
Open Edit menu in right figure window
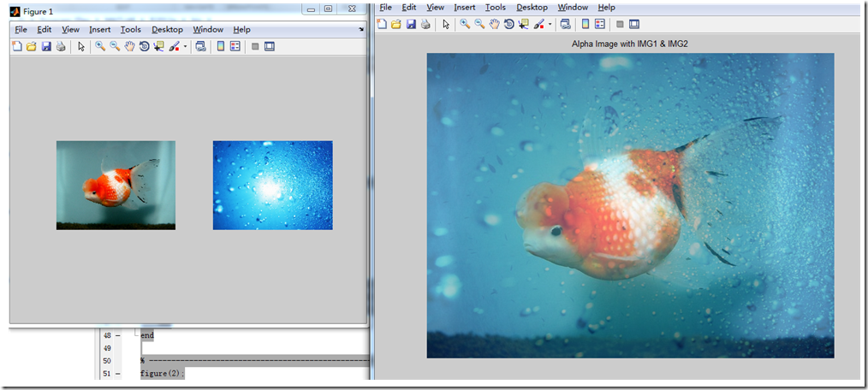tap(409, 7)
